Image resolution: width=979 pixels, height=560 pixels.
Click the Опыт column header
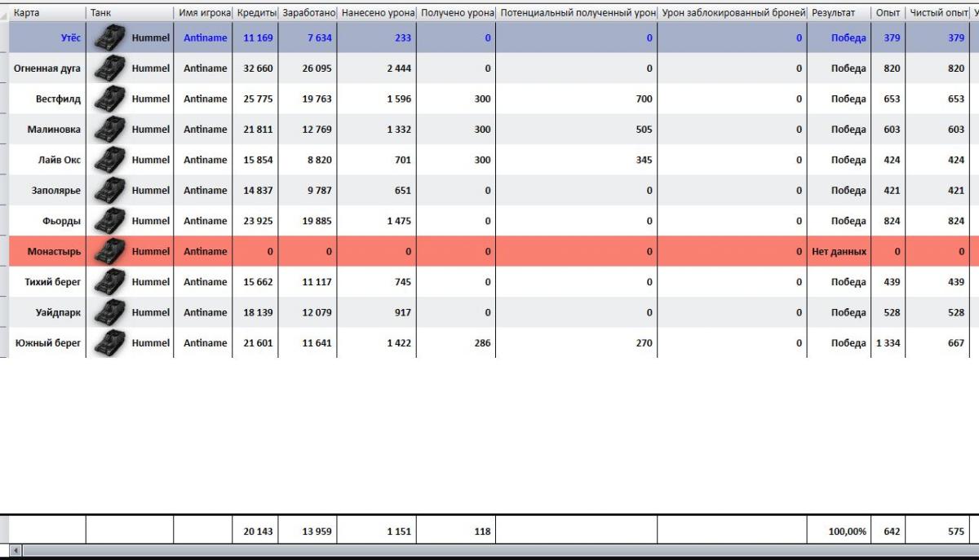tap(887, 13)
